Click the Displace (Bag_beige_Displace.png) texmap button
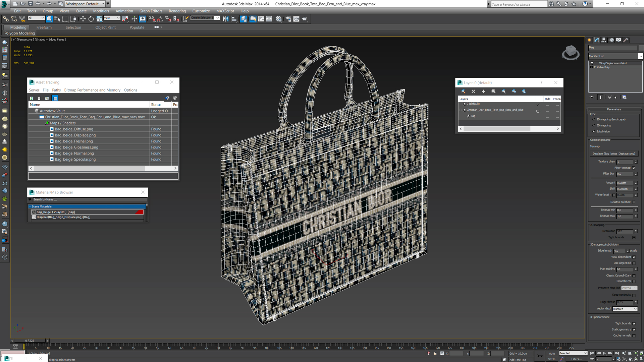 (x=614, y=154)
